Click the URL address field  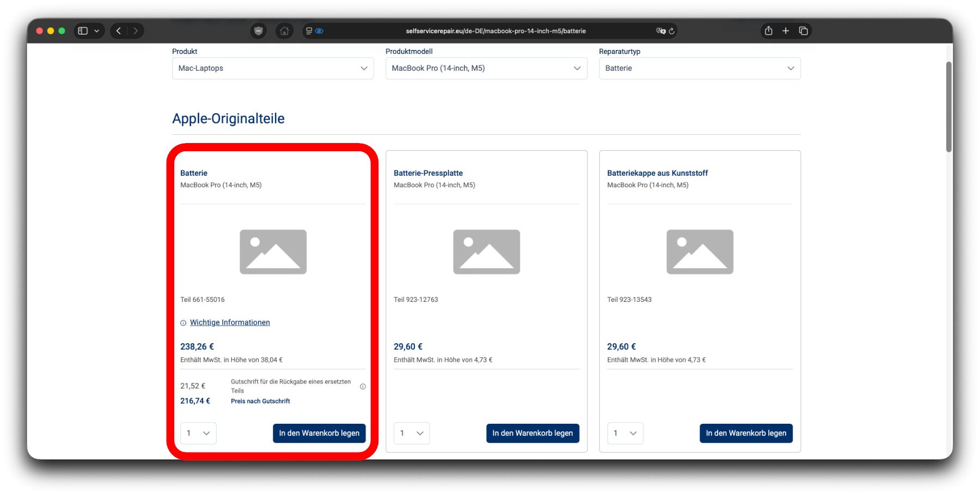[495, 31]
